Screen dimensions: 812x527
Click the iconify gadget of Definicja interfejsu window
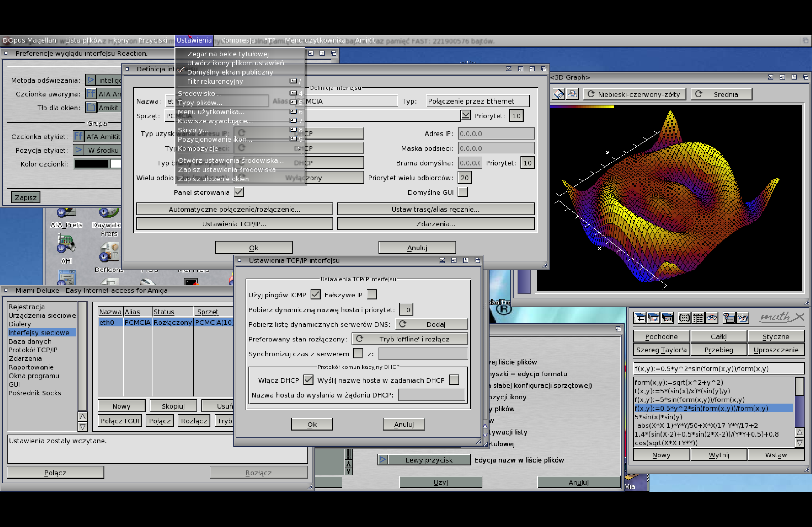[509, 69]
